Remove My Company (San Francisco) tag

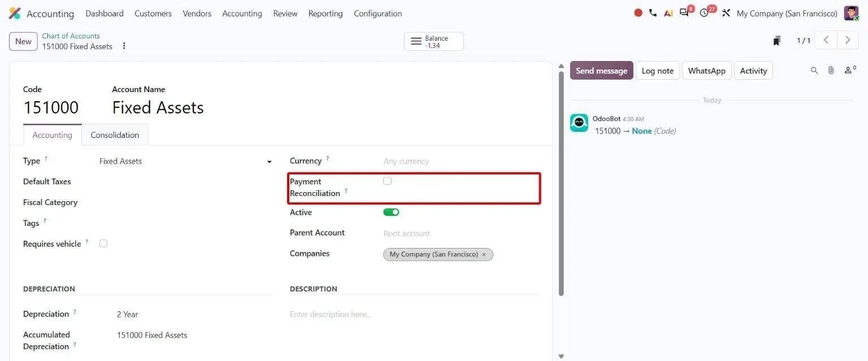[x=484, y=254]
